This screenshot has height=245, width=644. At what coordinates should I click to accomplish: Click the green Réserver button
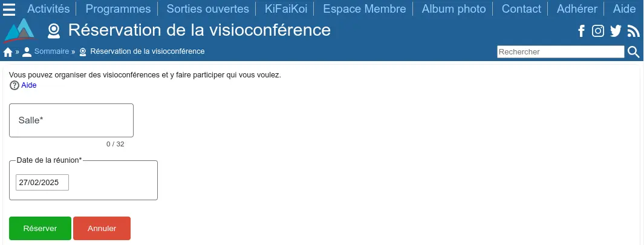[41, 229]
